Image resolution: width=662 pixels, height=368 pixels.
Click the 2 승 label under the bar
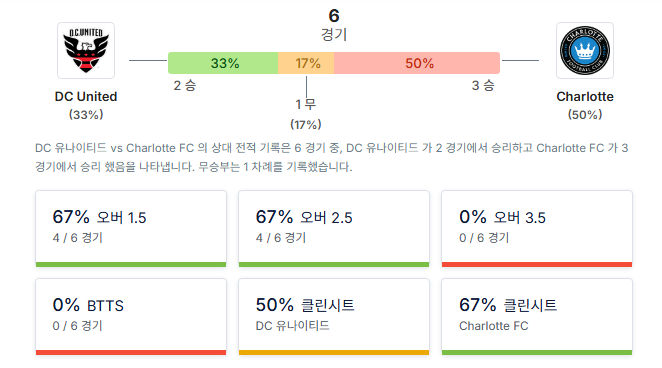click(185, 86)
